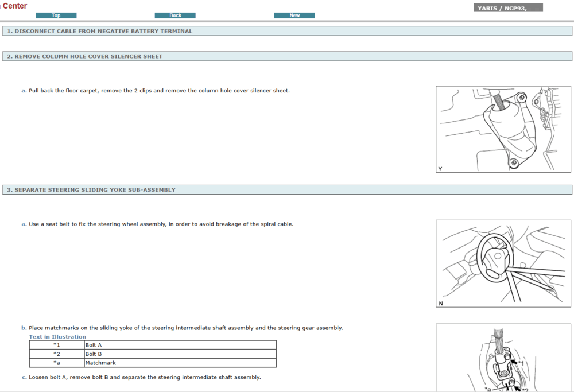Click the 'Loosen bolt A, remove bolt B' step
The height and width of the screenshot is (392, 574).
(x=145, y=377)
